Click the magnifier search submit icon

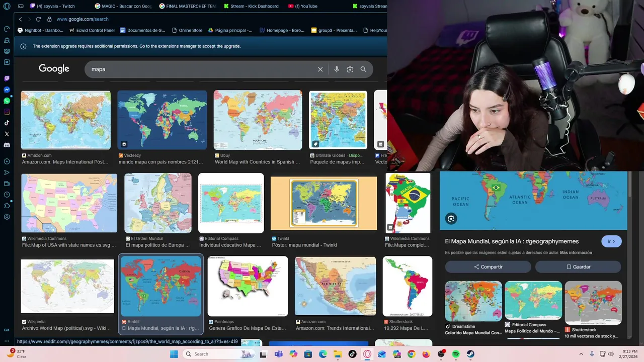363,69
